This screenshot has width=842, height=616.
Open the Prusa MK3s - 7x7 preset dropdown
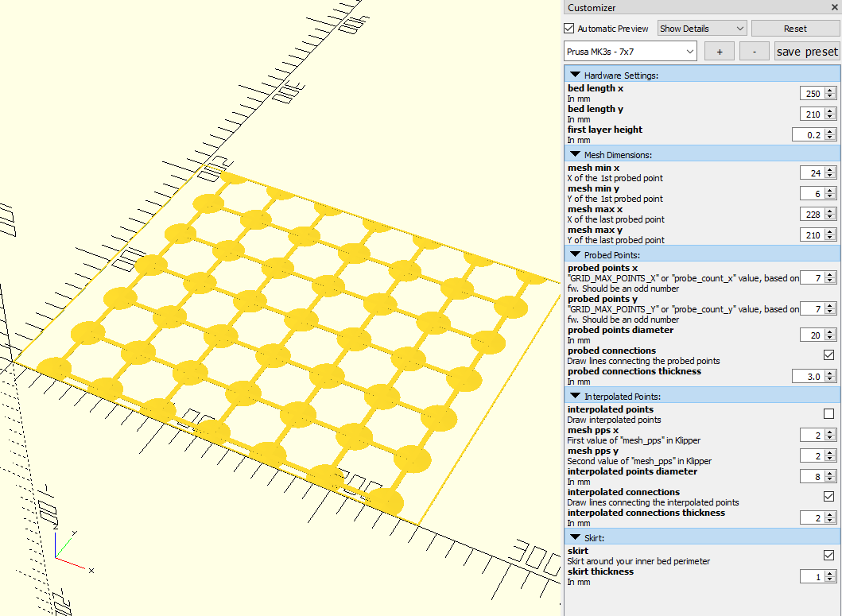click(630, 52)
